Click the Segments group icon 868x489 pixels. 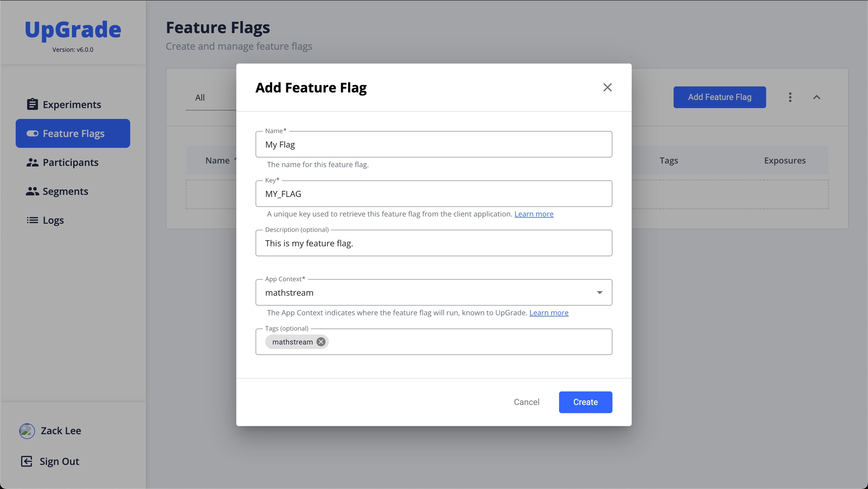[x=32, y=191]
